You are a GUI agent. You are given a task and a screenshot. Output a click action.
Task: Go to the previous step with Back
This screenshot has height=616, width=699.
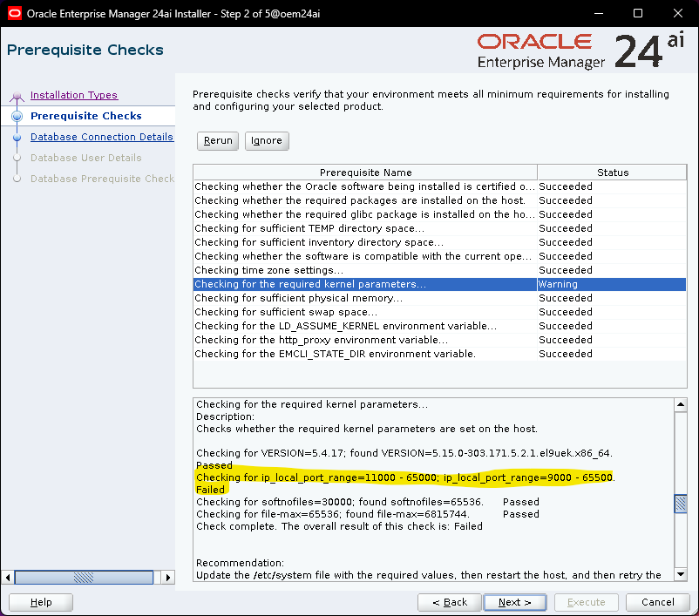click(x=449, y=602)
